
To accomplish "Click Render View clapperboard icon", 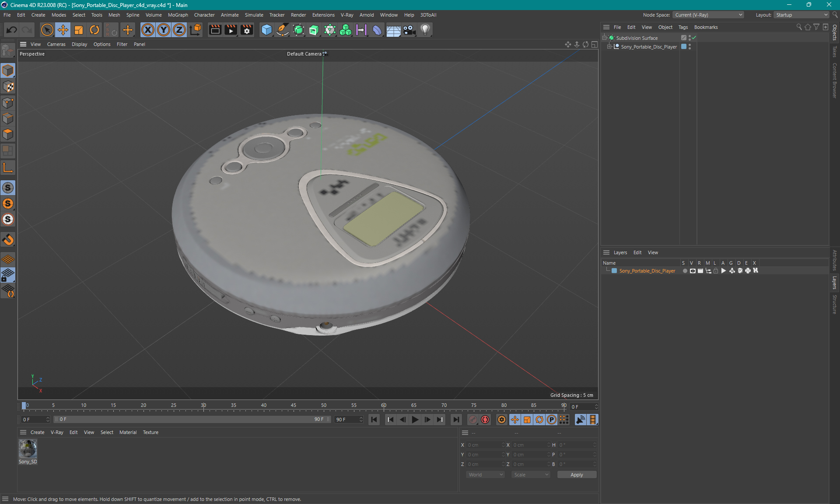I will click(x=215, y=30).
